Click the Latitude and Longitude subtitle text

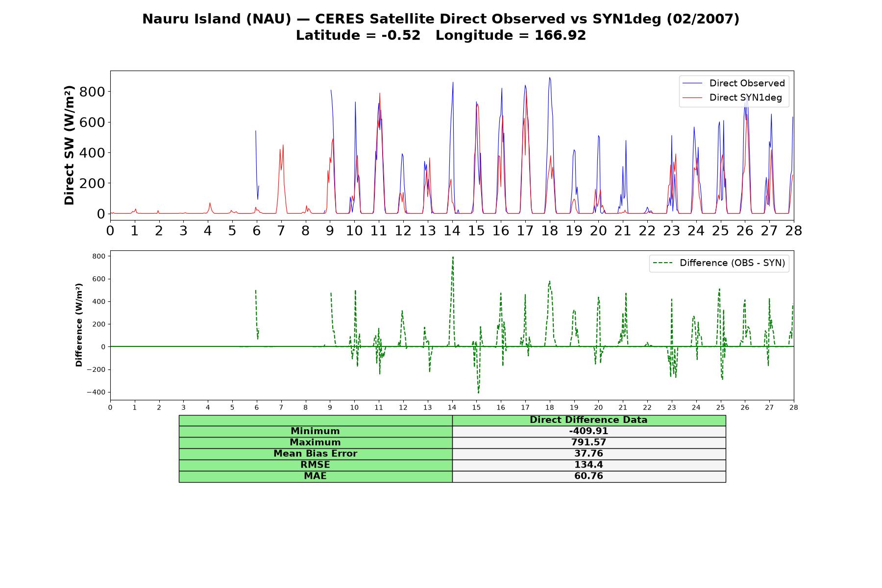point(441,35)
